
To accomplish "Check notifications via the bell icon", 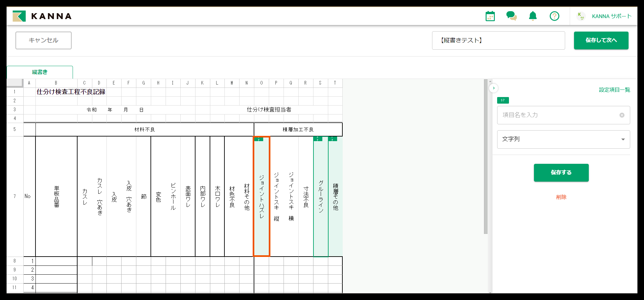I will coord(533,16).
